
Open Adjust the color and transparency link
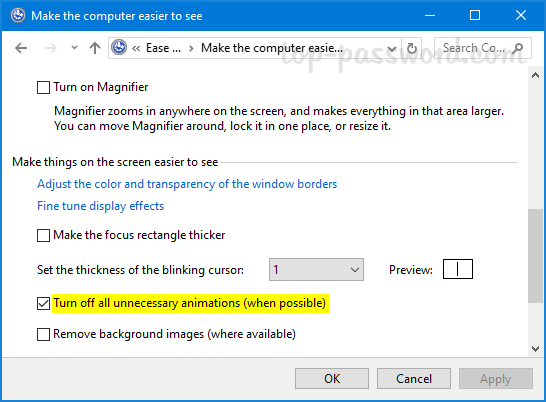click(x=187, y=184)
